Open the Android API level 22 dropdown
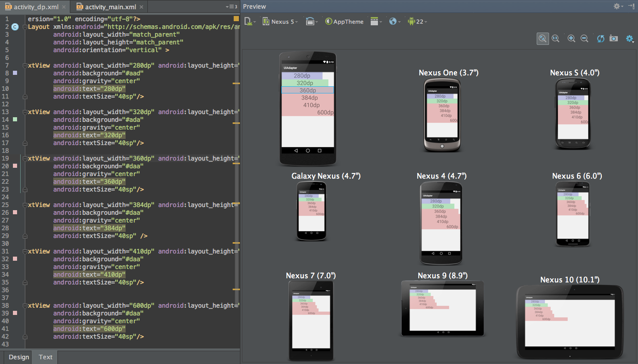This screenshot has width=638, height=364. coord(417,22)
